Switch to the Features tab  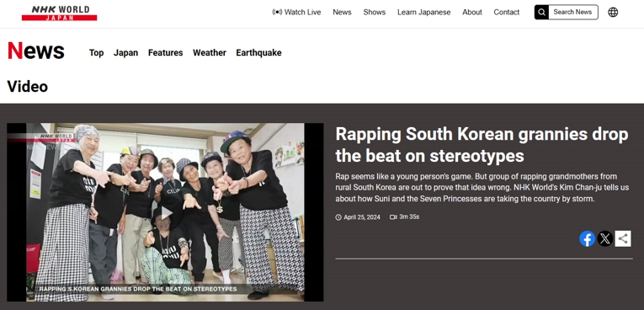[166, 52]
